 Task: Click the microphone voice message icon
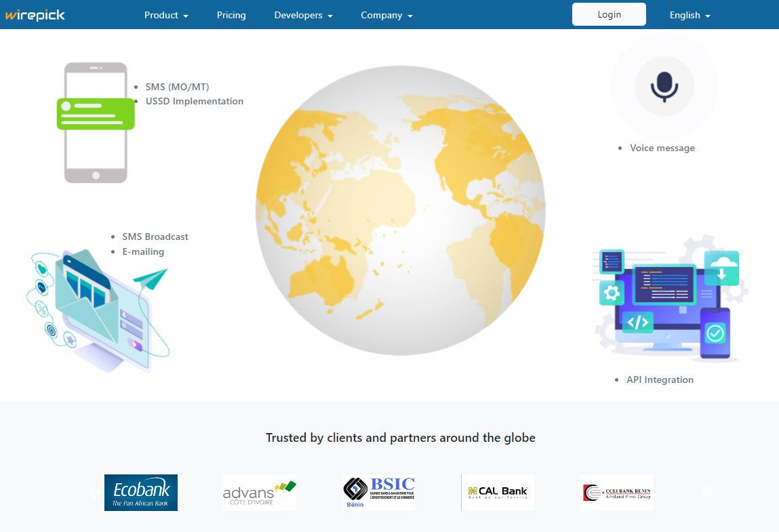pos(664,87)
